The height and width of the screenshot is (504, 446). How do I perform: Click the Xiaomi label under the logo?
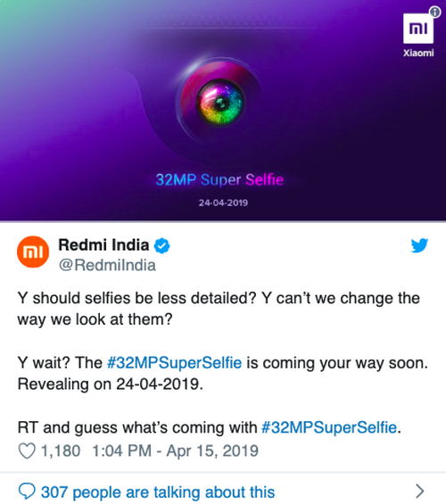point(418,53)
